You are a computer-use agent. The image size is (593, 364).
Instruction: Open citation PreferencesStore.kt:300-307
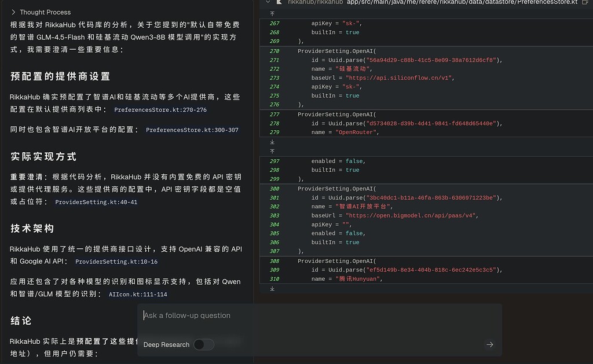point(192,130)
